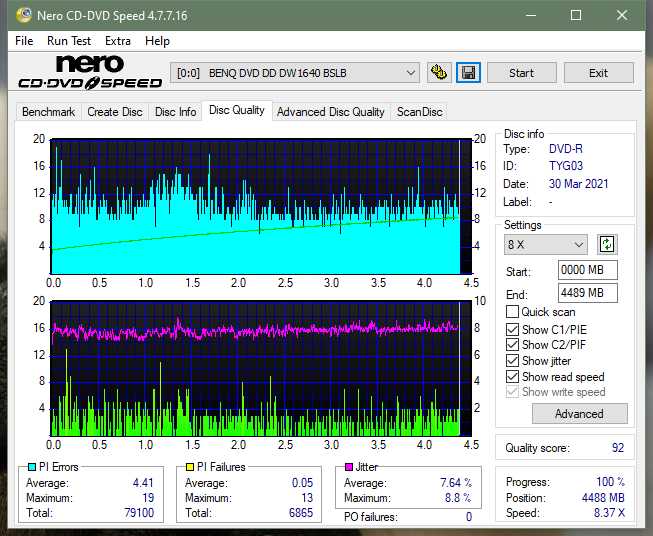Click PI Errors total 79100

pyautogui.click(x=139, y=513)
